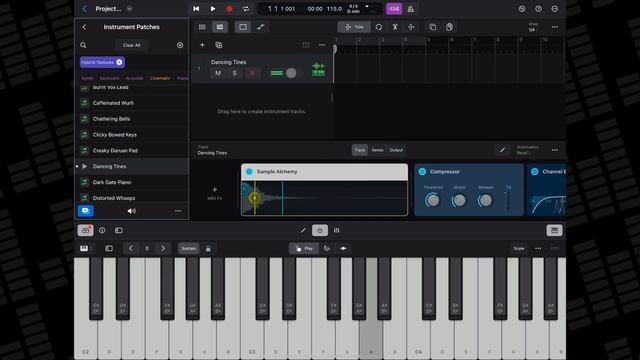The height and width of the screenshot is (360, 640).
Task: Select the Distorted Whoops patch
Action: (x=132, y=198)
